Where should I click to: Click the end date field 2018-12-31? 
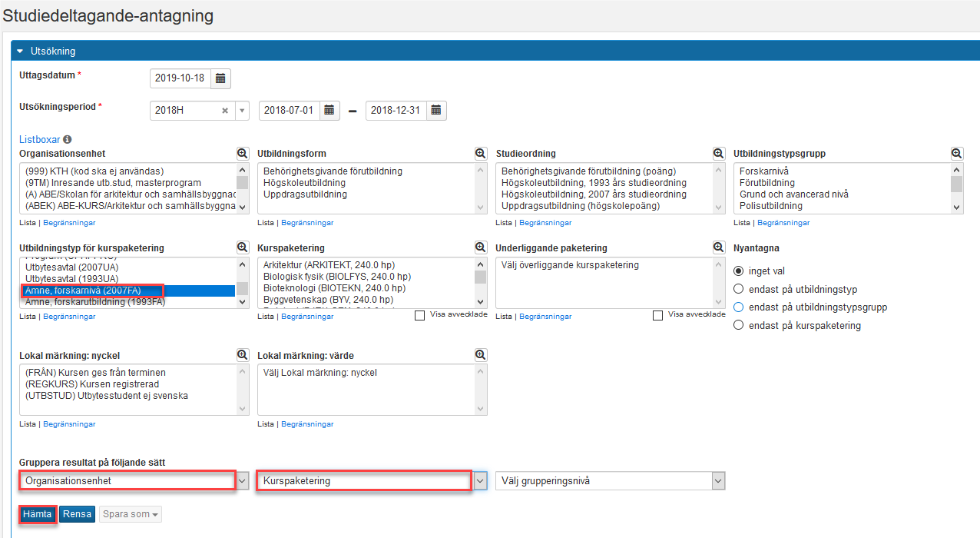(396, 111)
